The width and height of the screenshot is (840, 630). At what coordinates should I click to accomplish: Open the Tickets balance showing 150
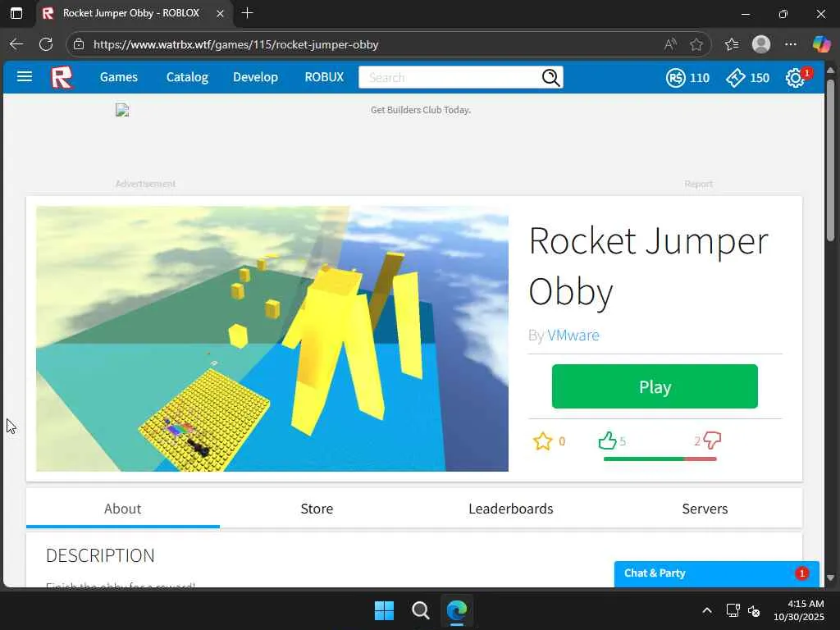click(x=748, y=78)
